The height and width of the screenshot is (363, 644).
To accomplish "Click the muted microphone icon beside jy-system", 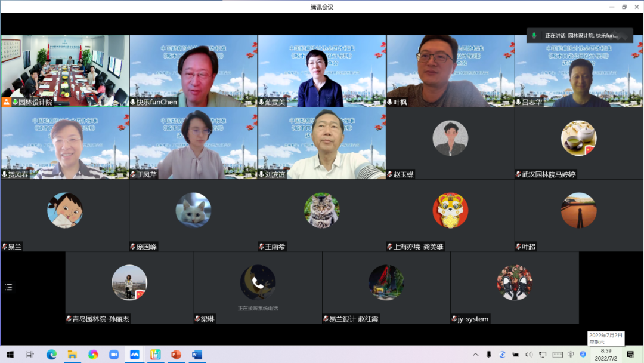I will click(x=454, y=319).
